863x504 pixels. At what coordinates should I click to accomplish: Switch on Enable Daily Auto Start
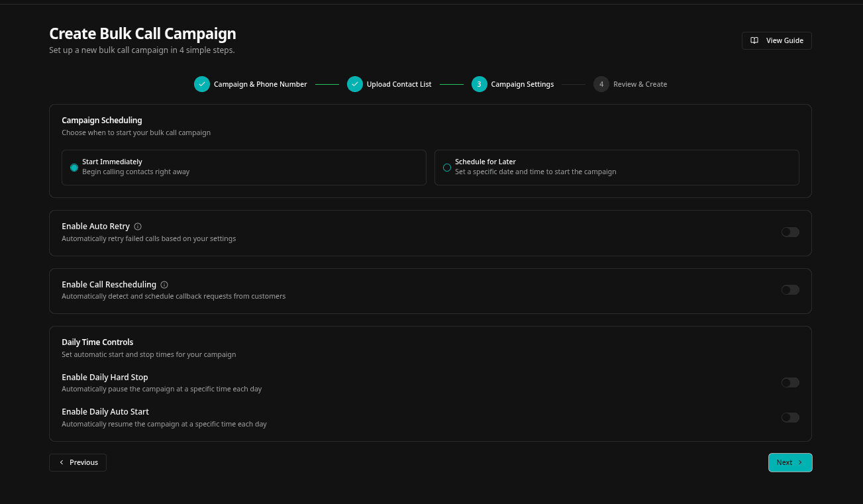click(x=790, y=417)
